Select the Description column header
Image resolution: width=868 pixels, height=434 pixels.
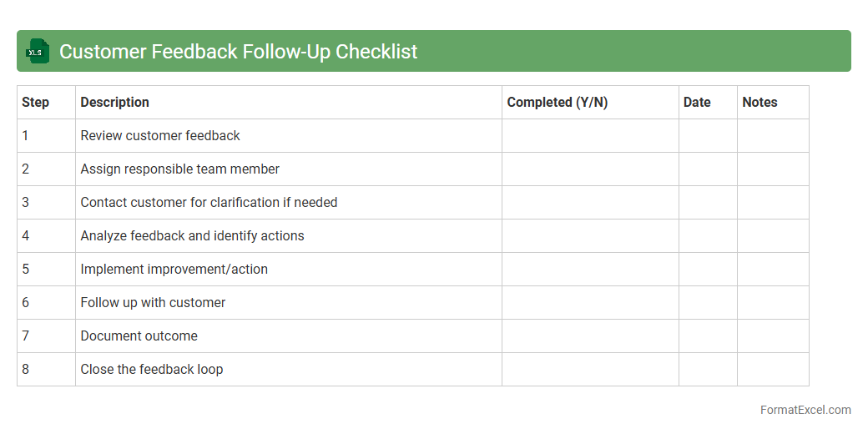pos(115,103)
